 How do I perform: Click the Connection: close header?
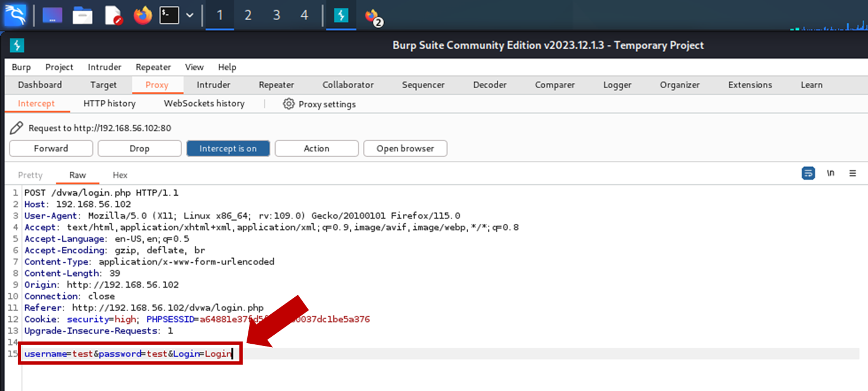coord(69,296)
